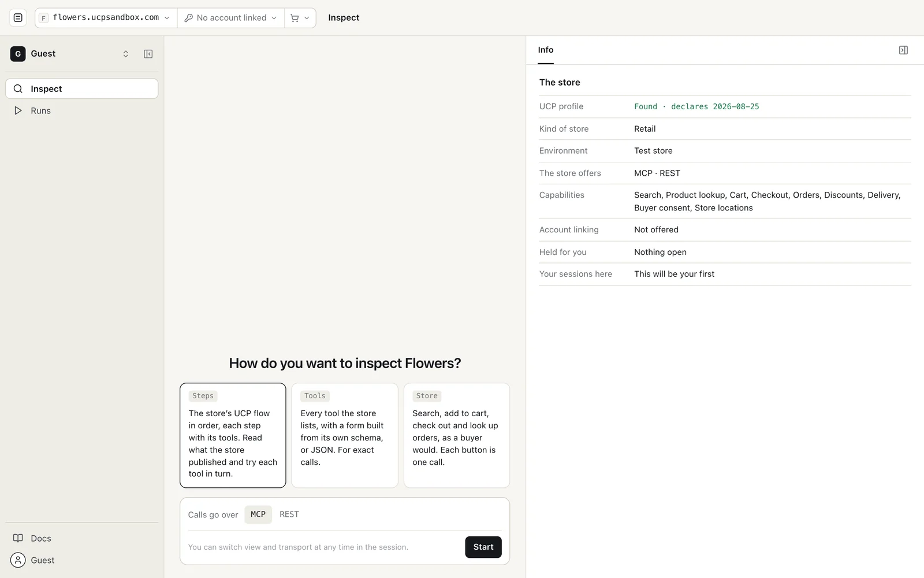Click The store section heading
Image resolution: width=924 pixels, height=578 pixels.
click(x=560, y=82)
